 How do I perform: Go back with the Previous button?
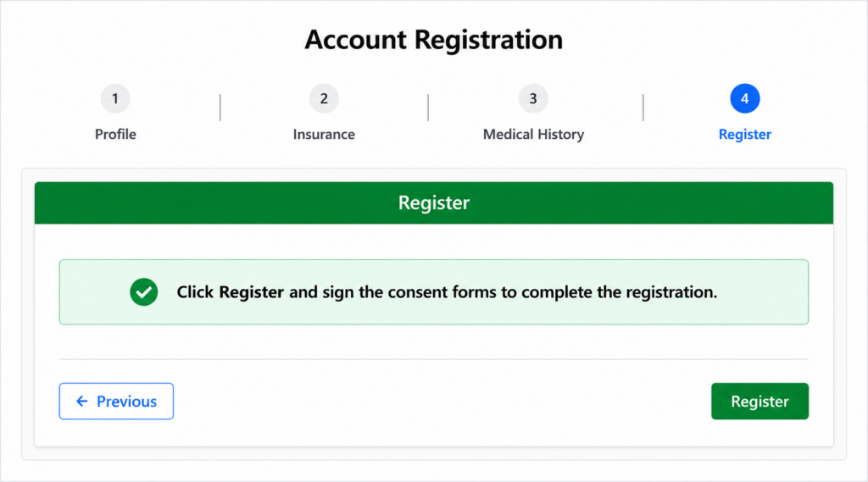116,402
